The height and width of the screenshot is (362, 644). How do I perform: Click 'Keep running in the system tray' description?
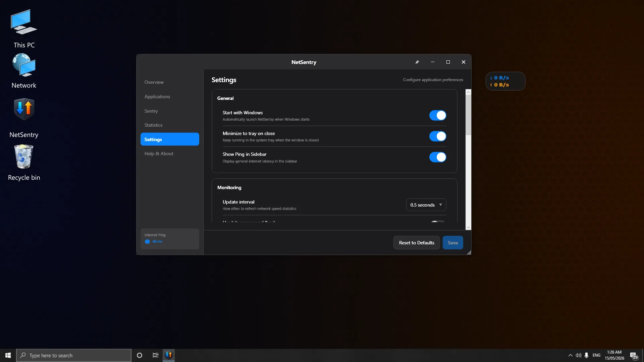pos(271,140)
